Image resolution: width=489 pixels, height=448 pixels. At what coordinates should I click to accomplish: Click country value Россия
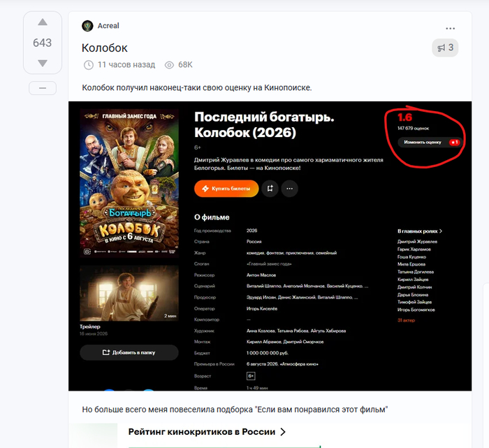(x=254, y=242)
